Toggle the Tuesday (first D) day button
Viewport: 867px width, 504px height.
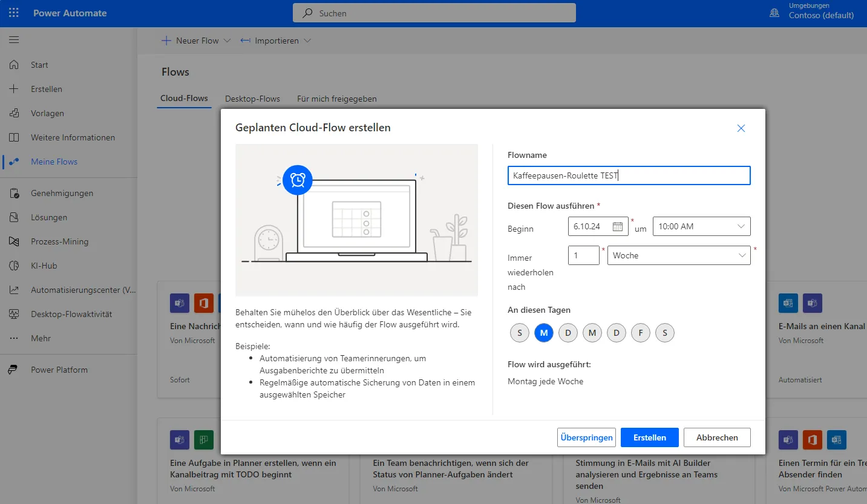[x=568, y=333]
